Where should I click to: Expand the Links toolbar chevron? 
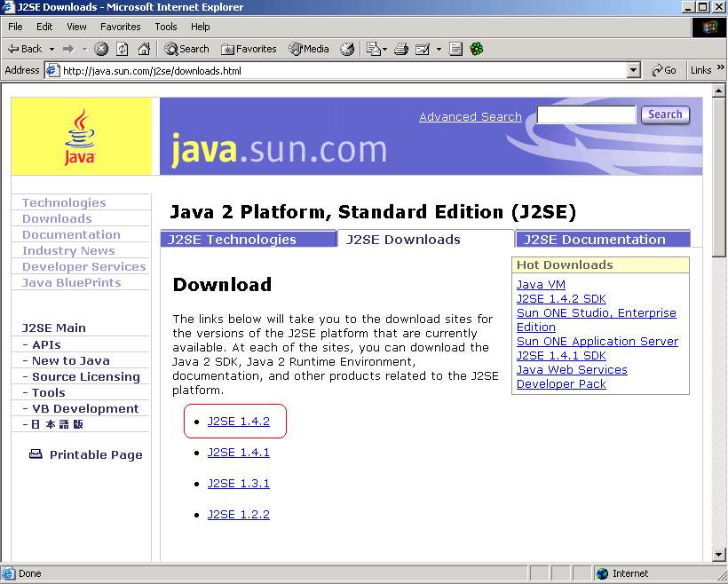pos(720,67)
